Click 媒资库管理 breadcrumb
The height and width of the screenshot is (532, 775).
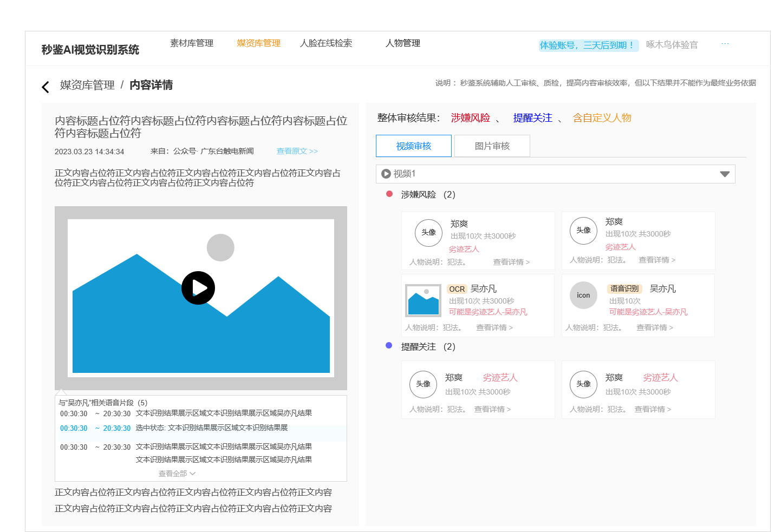click(87, 85)
